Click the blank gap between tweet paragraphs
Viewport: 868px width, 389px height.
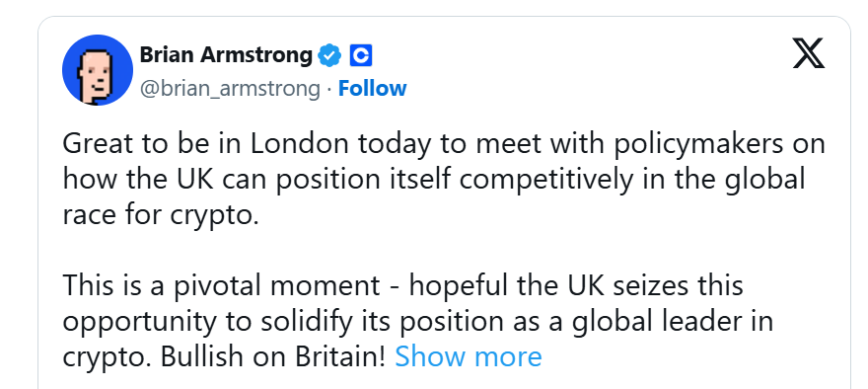click(x=444, y=251)
